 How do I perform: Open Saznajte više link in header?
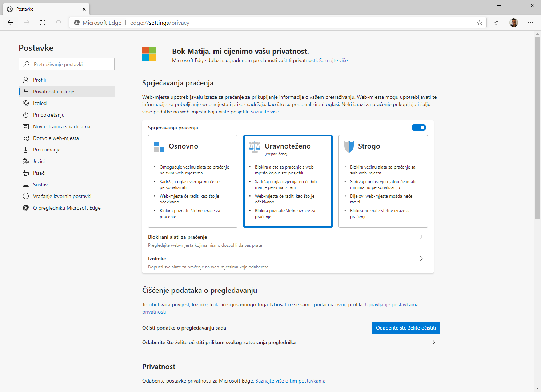click(x=333, y=61)
